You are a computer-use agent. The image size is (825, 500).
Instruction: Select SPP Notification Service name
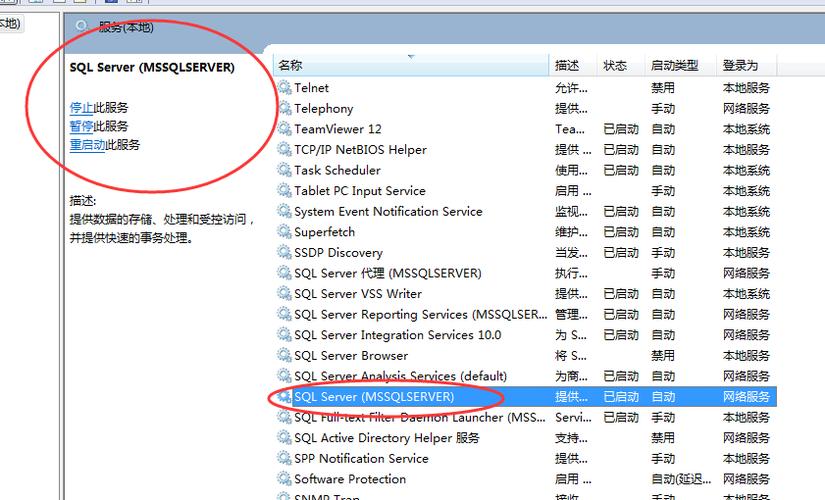361,458
